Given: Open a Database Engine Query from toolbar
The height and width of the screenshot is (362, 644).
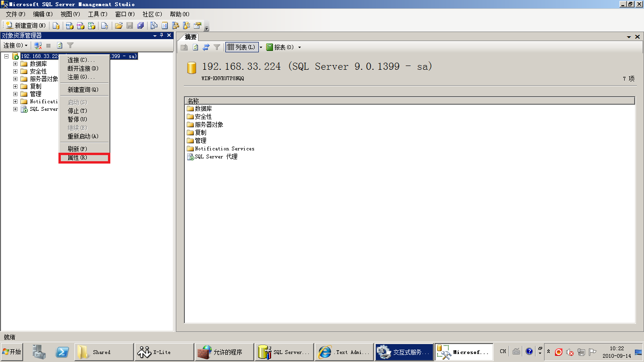Looking at the screenshot, I should point(56,25).
